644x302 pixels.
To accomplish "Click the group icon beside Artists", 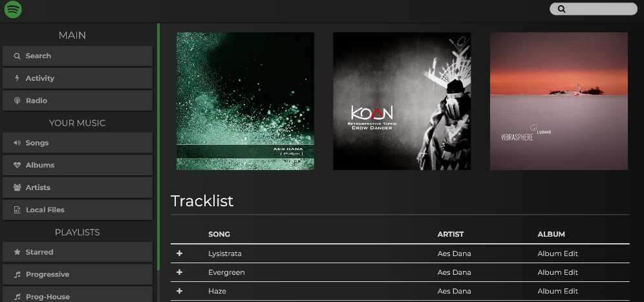I will coord(17,188).
